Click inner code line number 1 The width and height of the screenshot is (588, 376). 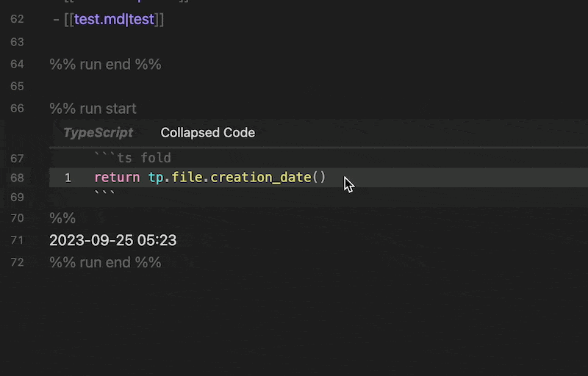68,178
